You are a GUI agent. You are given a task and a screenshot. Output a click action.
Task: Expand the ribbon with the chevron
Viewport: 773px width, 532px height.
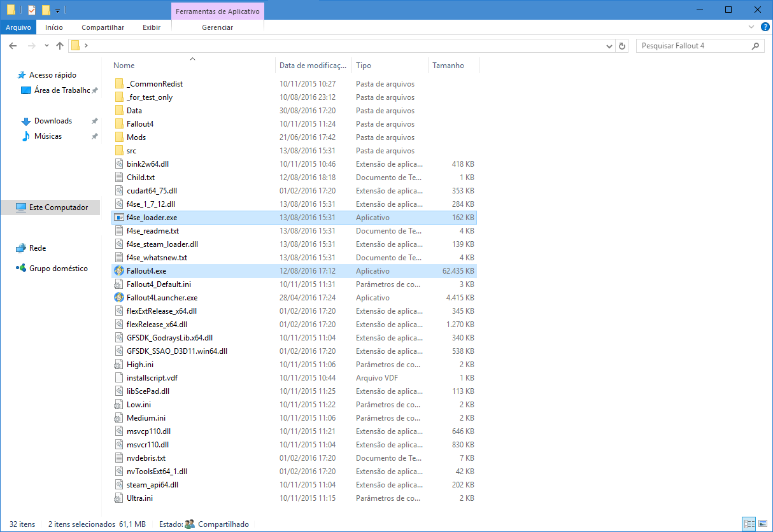(x=751, y=27)
